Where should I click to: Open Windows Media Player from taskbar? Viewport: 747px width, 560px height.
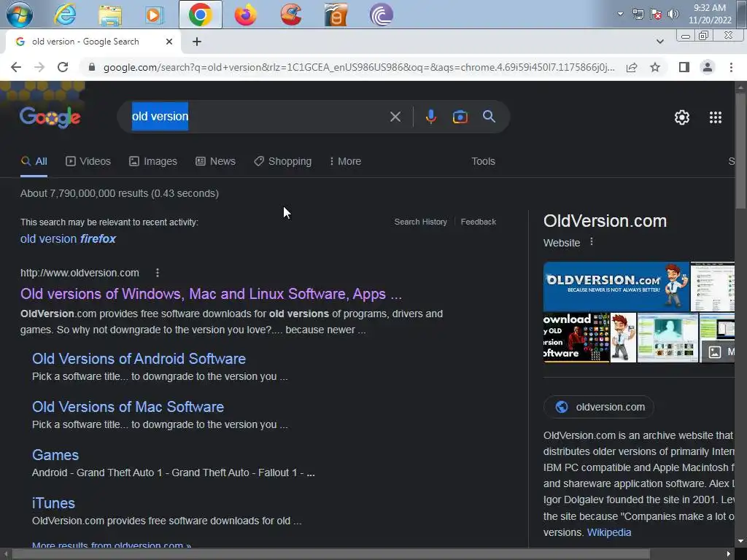[x=155, y=15]
